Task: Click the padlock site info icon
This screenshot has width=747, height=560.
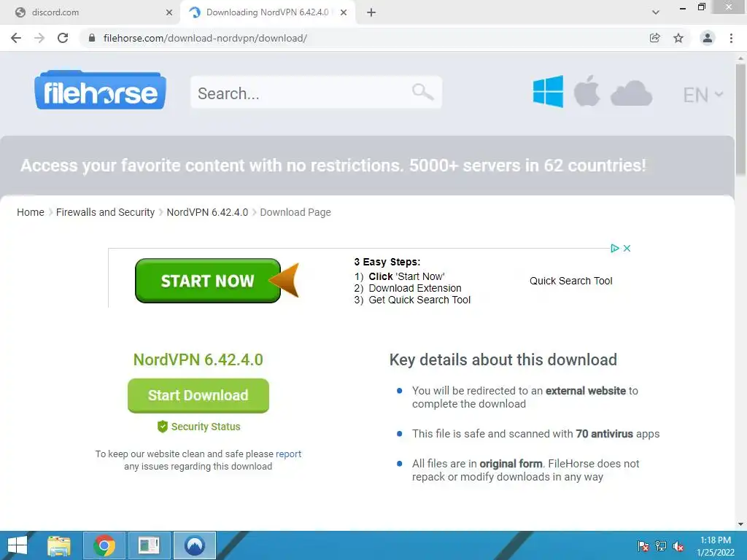Action: click(92, 38)
